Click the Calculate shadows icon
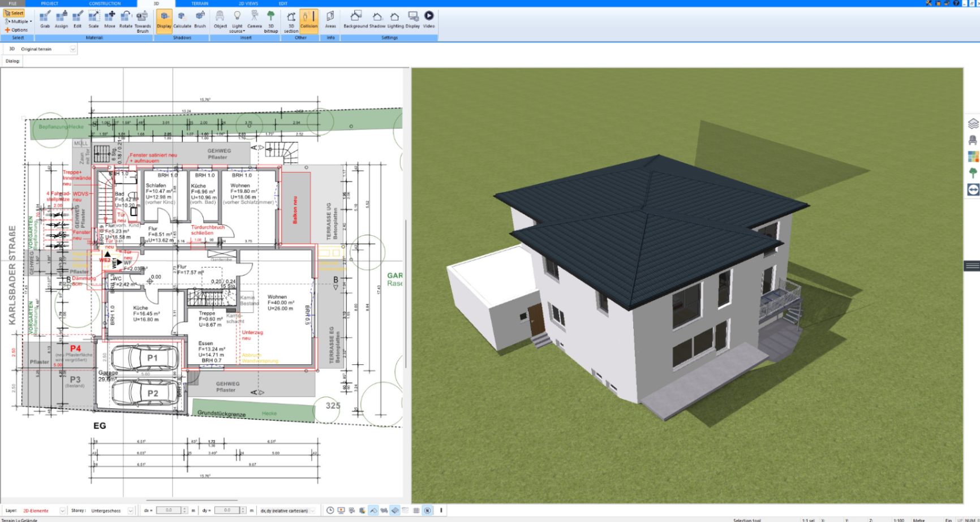 [x=182, y=20]
